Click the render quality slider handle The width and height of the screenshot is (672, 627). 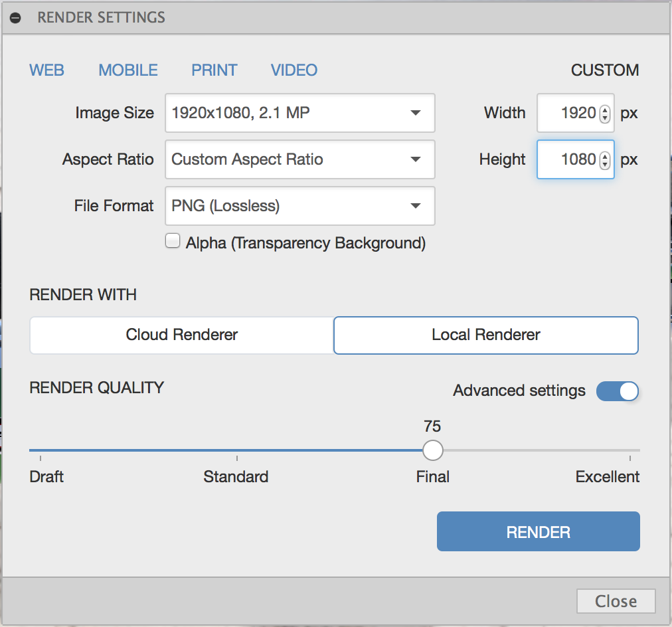433,450
